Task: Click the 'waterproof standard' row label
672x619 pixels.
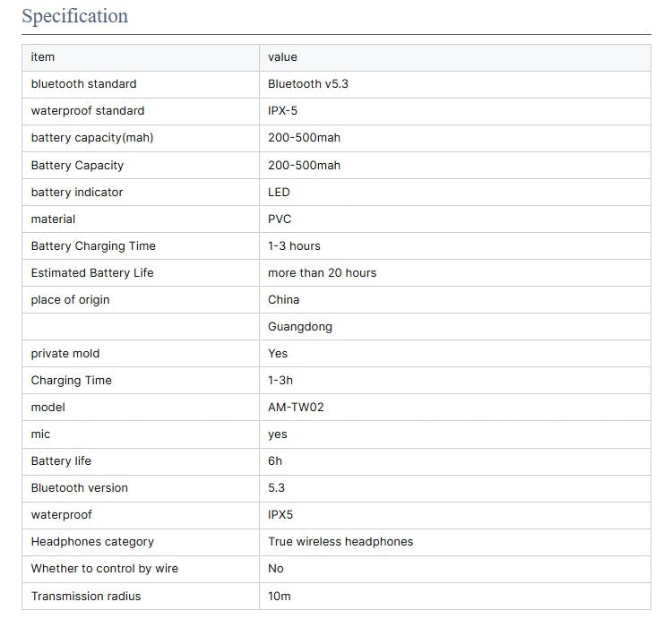Action: click(87, 111)
